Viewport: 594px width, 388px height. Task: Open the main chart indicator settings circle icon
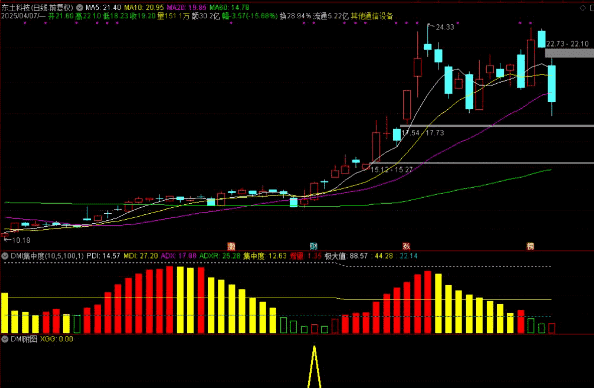80,8
